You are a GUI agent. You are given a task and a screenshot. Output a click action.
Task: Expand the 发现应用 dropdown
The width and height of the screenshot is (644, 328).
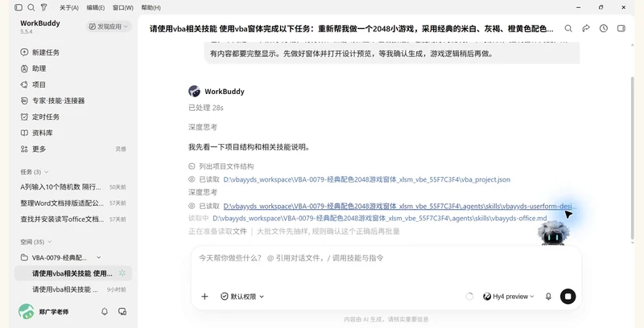click(x=109, y=27)
